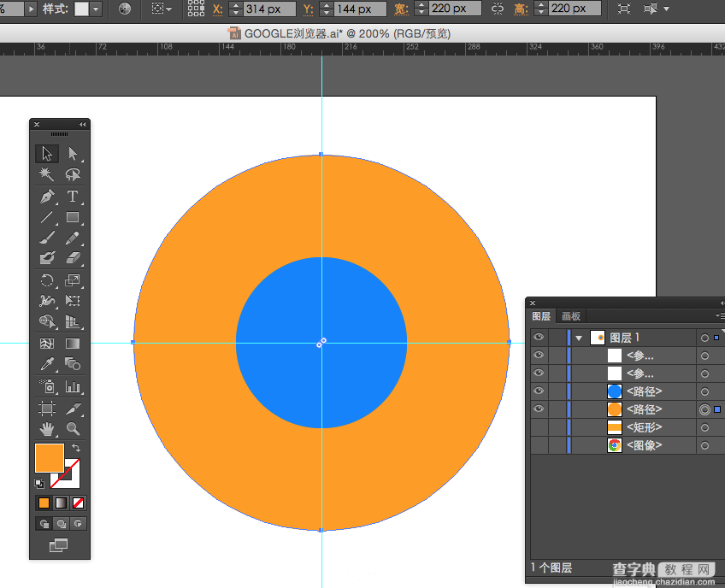Collapse 图层 1 with its disclosure triangle
The height and width of the screenshot is (588, 725).
(579, 338)
